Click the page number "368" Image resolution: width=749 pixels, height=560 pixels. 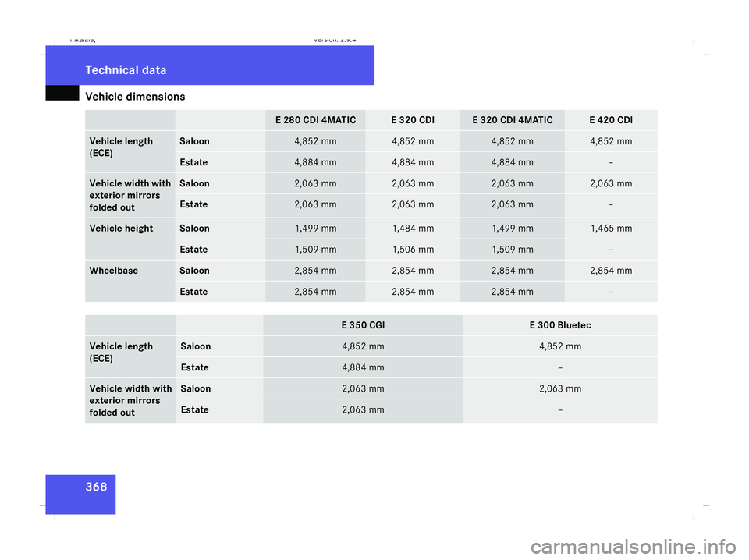point(96,487)
